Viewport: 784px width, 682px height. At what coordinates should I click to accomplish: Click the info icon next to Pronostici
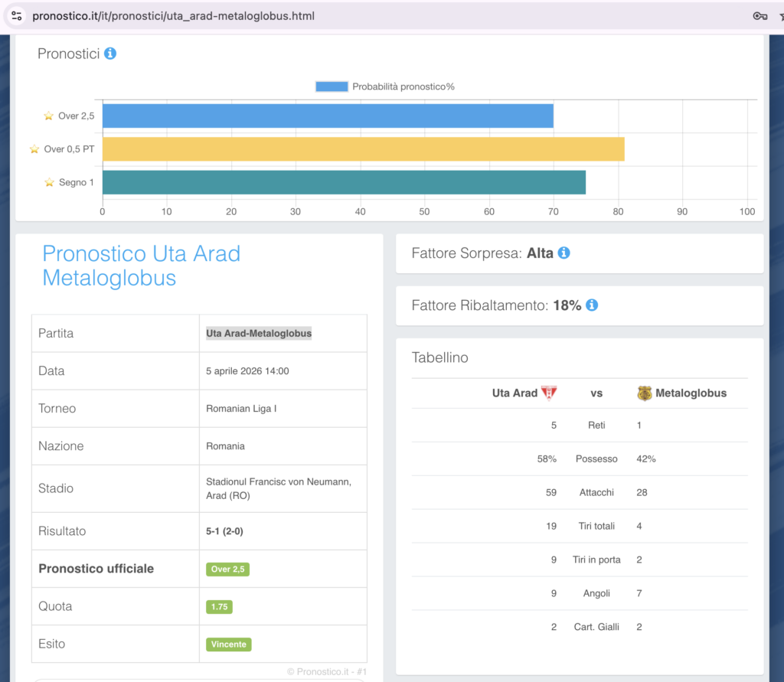pyautogui.click(x=110, y=54)
